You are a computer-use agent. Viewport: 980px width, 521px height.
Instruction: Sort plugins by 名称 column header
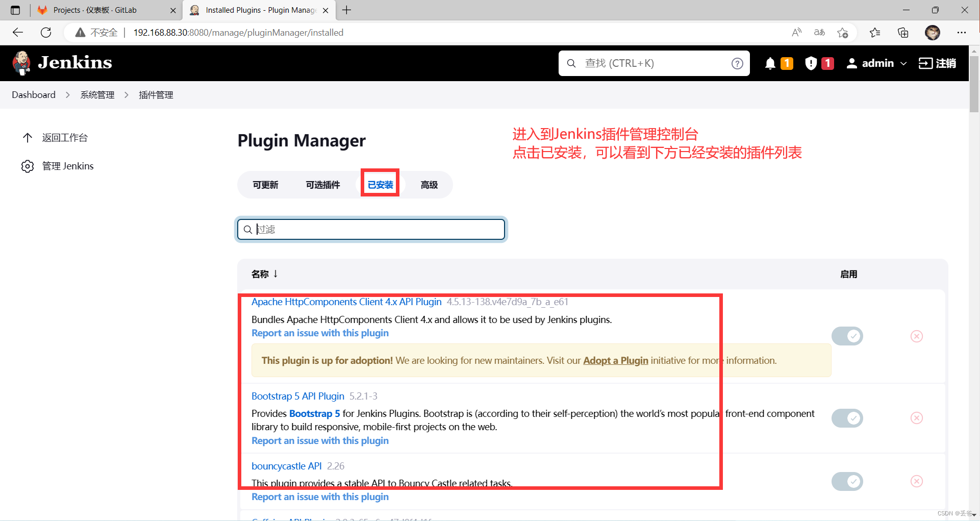coord(264,274)
